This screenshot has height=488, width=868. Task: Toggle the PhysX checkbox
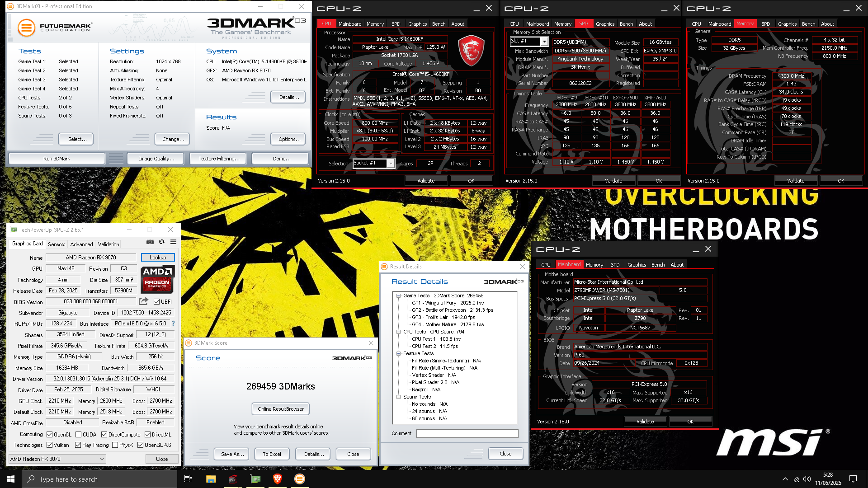tap(115, 445)
